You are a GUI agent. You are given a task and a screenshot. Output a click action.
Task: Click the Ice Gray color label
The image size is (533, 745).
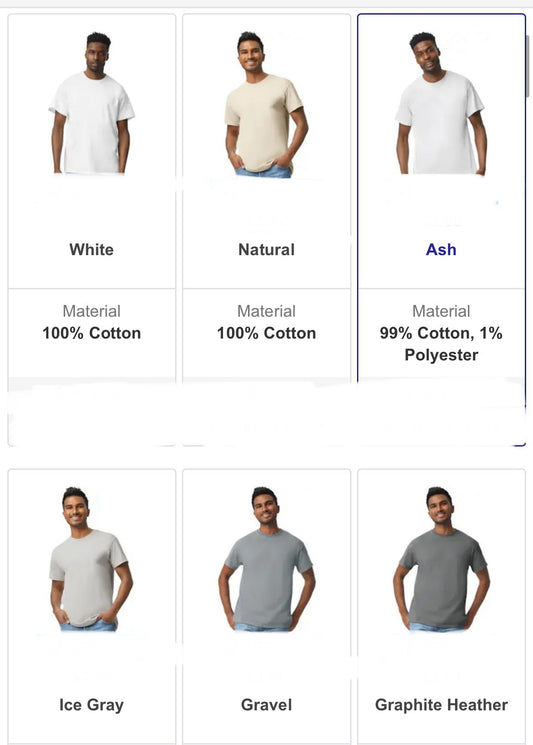(x=92, y=705)
